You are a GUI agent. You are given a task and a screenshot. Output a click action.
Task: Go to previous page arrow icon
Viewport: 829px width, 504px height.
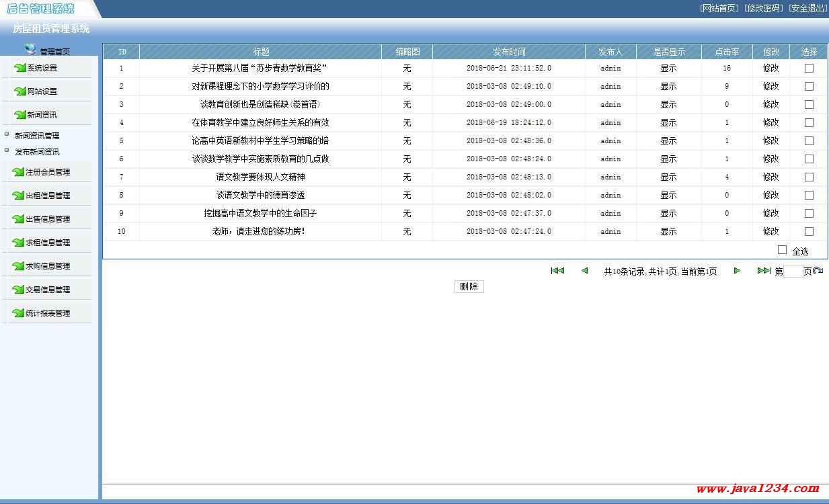point(584,271)
